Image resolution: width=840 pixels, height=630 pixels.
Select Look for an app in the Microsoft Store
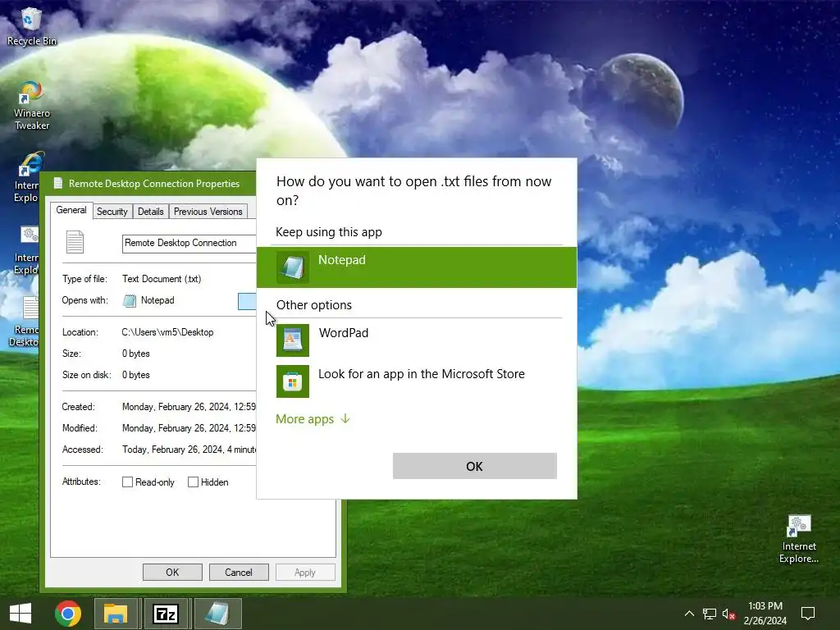tap(417, 381)
